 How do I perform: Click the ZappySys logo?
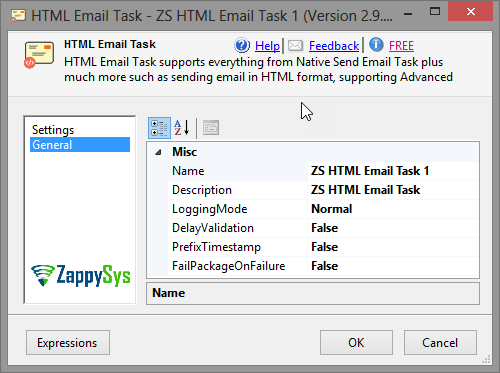point(80,276)
